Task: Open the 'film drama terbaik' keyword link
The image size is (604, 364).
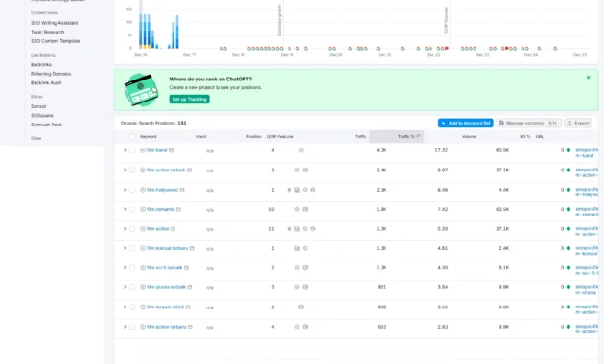Action: (x=166, y=287)
